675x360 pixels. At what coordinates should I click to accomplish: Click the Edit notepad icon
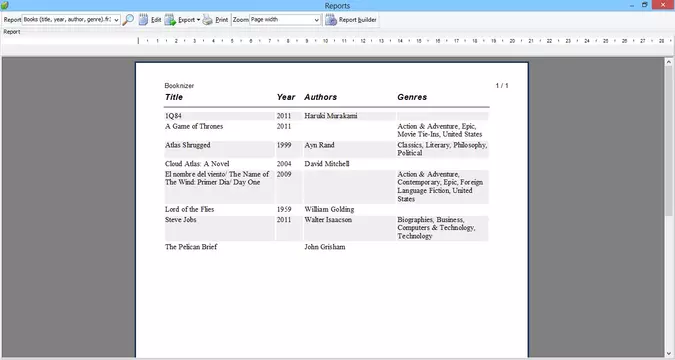click(x=143, y=20)
